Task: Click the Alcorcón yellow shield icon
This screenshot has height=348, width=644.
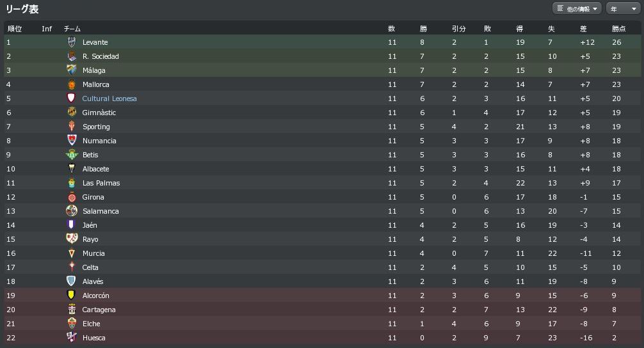Action: [72, 296]
